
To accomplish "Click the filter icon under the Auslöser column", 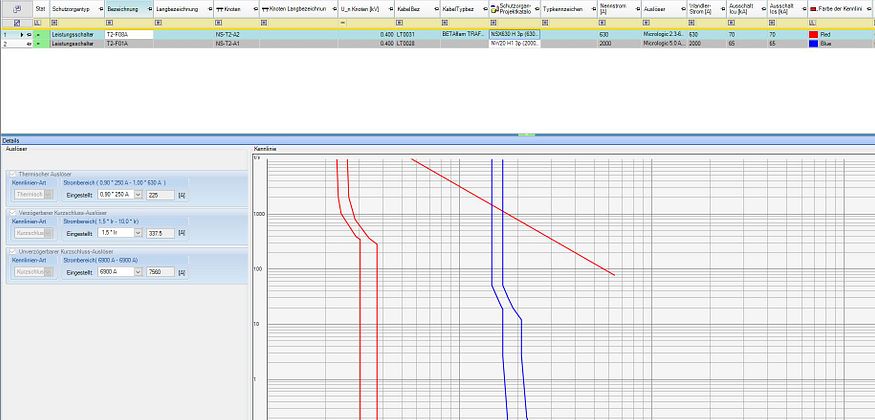I will [x=645, y=21].
